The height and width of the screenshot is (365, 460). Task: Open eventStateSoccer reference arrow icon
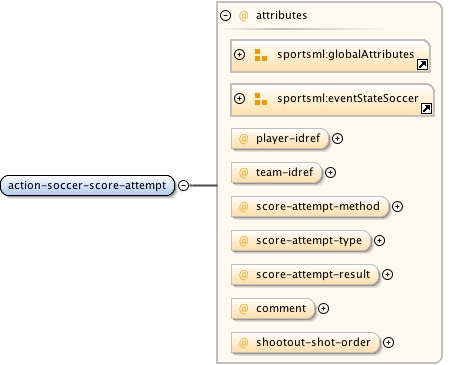coord(426,108)
